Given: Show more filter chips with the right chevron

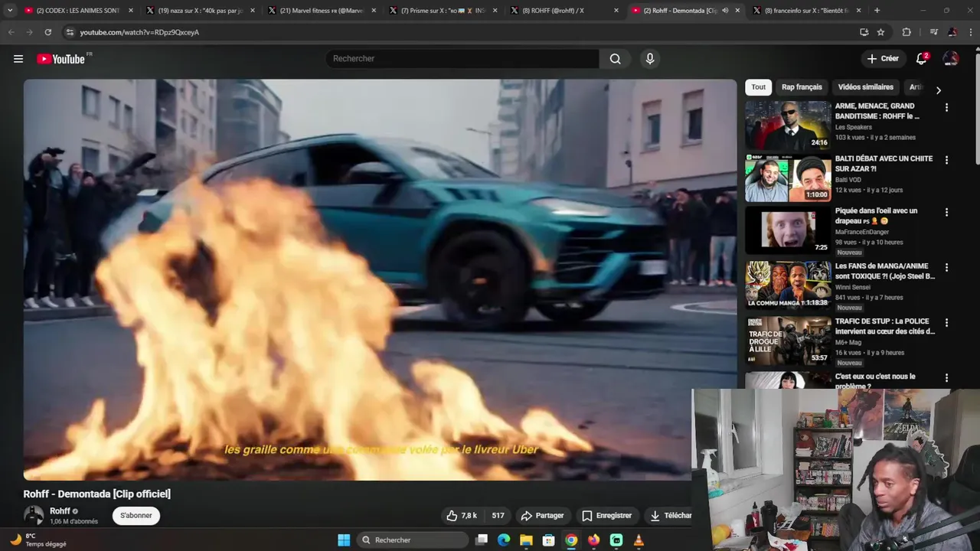Looking at the screenshot, I should (939, 90).
